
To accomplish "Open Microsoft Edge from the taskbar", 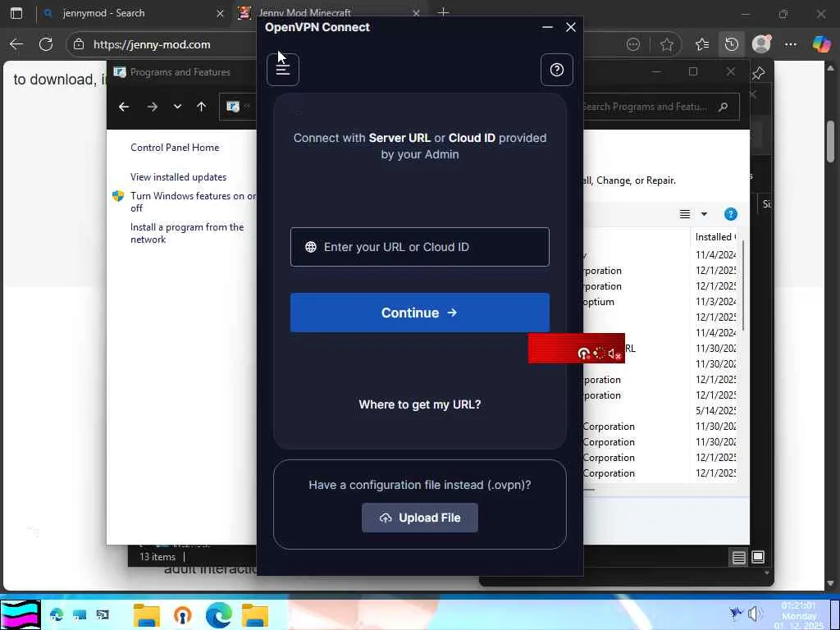I will [219, 615].
